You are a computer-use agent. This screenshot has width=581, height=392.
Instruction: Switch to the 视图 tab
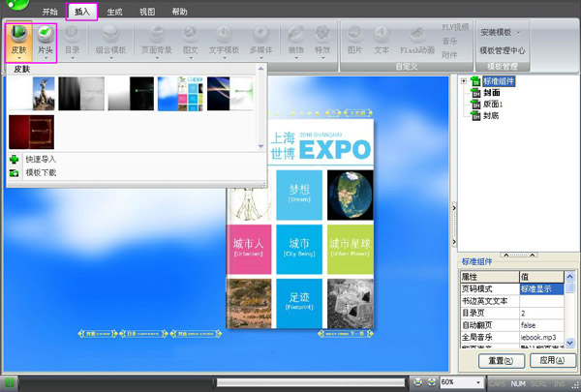147,12
